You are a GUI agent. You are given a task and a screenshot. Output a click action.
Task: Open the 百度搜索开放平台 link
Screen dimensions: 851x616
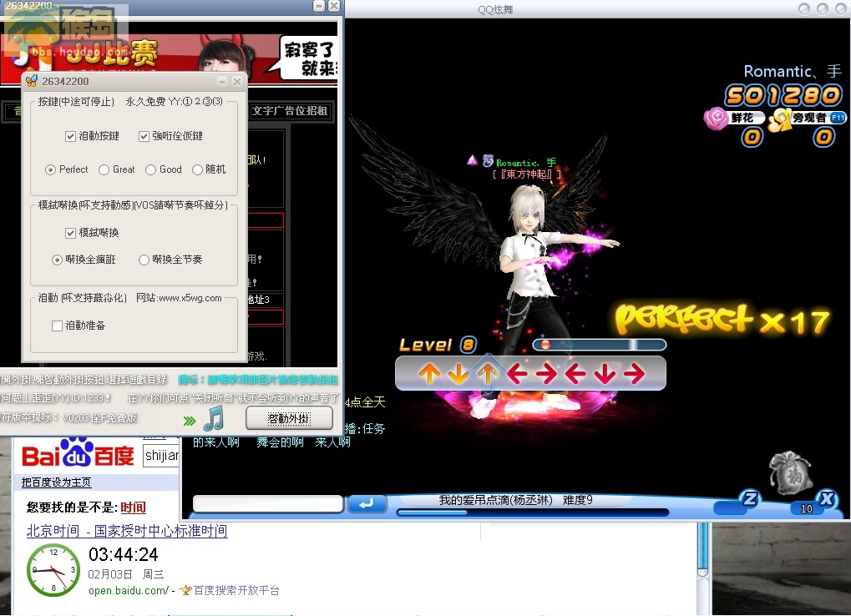[x=236, y=590]
